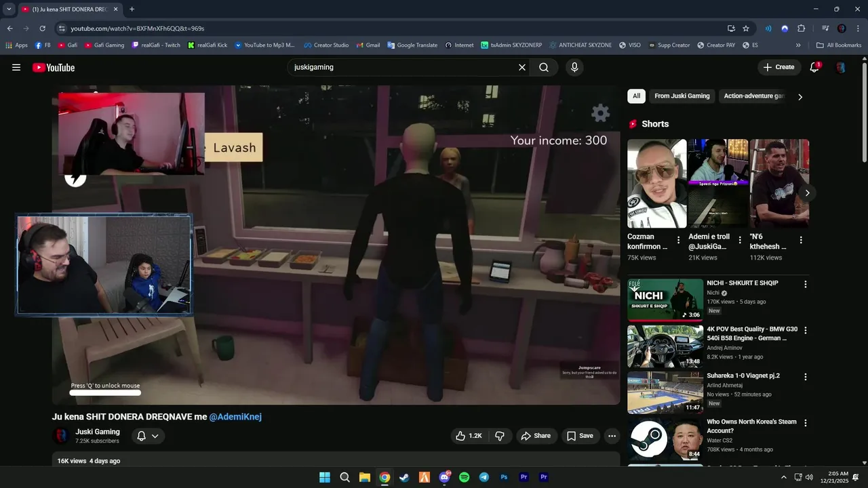Reload the page in Chrome
Image resolution: width=868 pixels, height=488 pixels.
pos(42,28)
